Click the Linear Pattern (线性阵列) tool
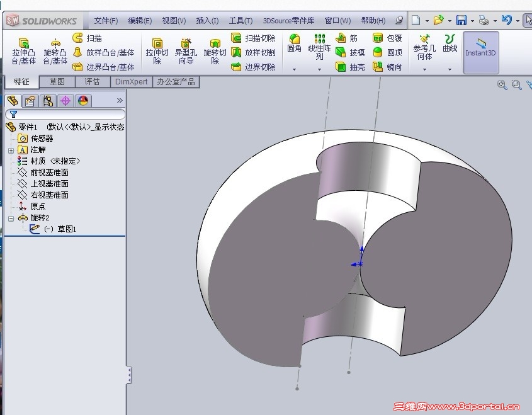 [x=319, y=47]
